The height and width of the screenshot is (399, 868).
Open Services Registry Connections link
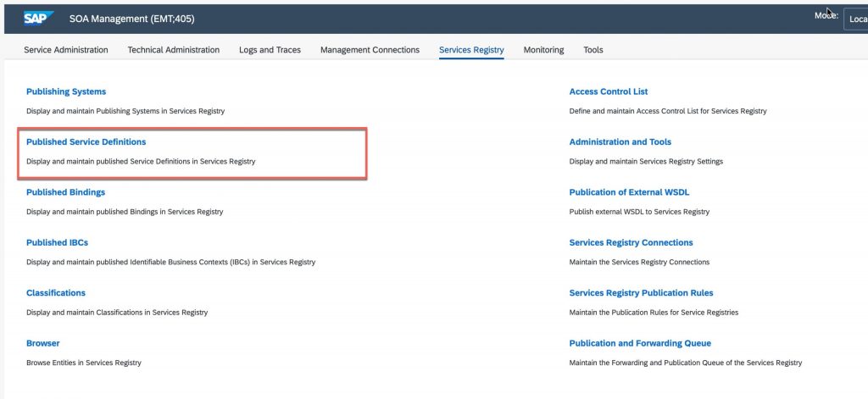click(631, 242)
